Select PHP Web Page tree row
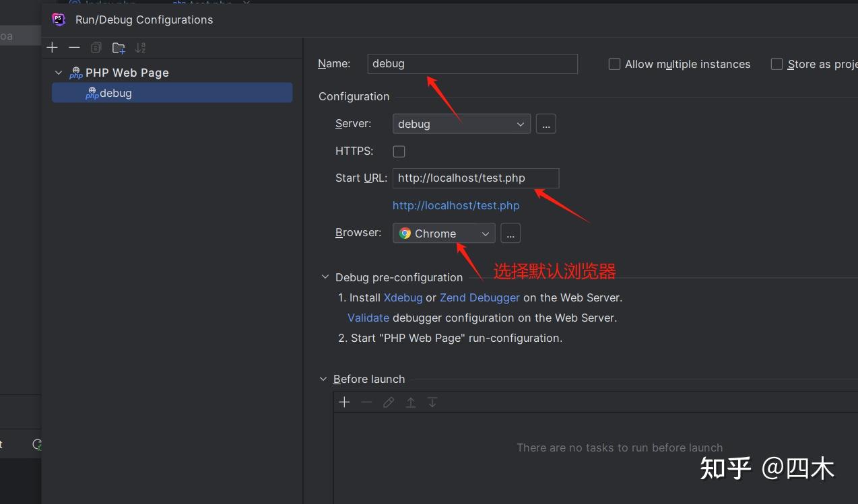 click(172, 73)
